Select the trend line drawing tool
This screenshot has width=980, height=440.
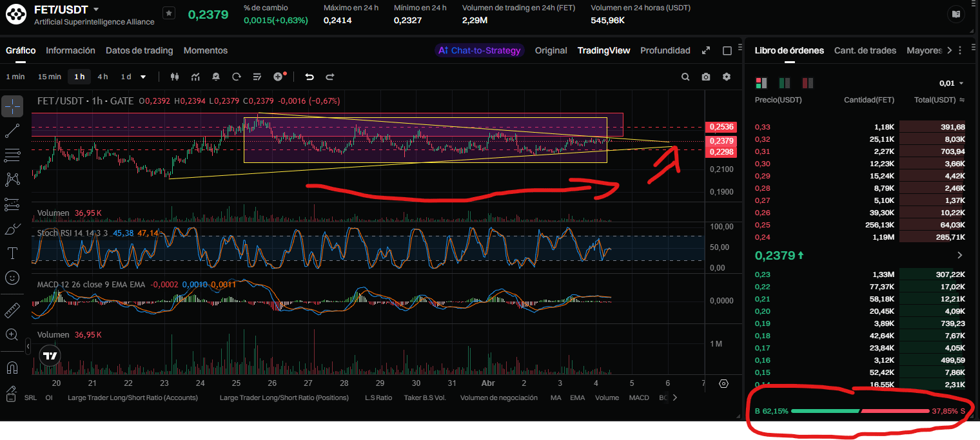12,130
